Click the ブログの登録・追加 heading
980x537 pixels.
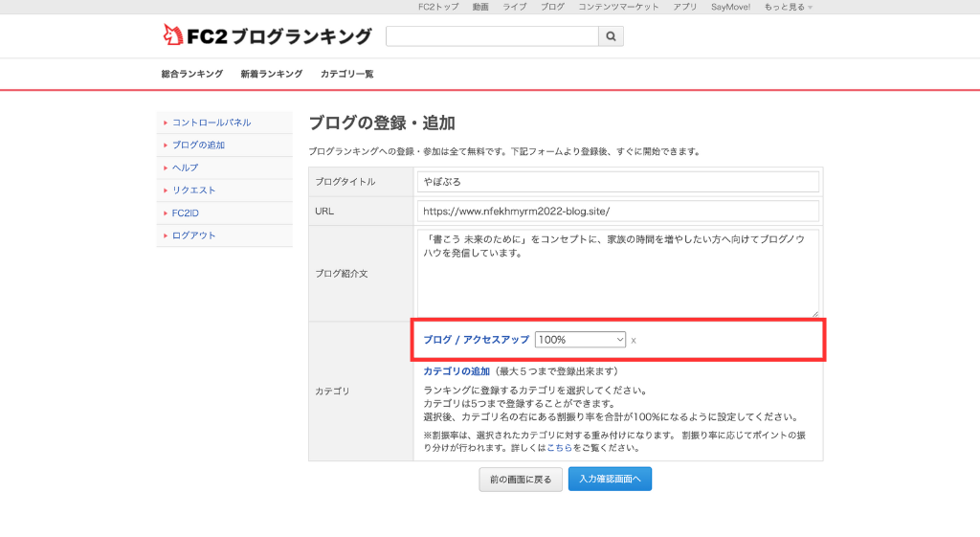[x=382, y=123]
